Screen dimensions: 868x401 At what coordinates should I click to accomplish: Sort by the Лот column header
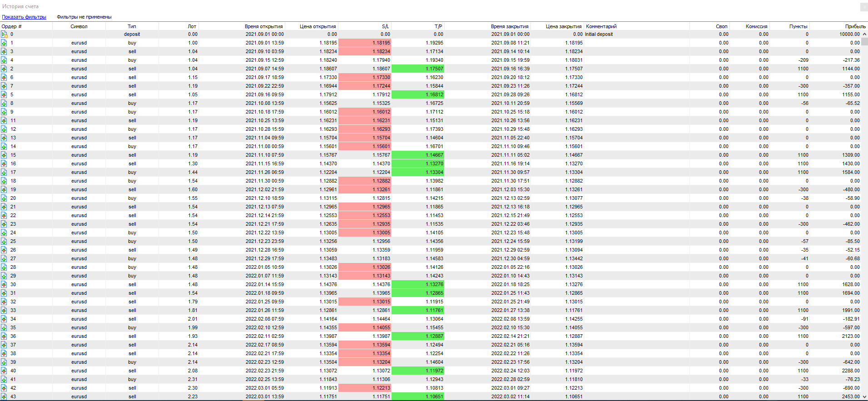(x=192, y=26)
